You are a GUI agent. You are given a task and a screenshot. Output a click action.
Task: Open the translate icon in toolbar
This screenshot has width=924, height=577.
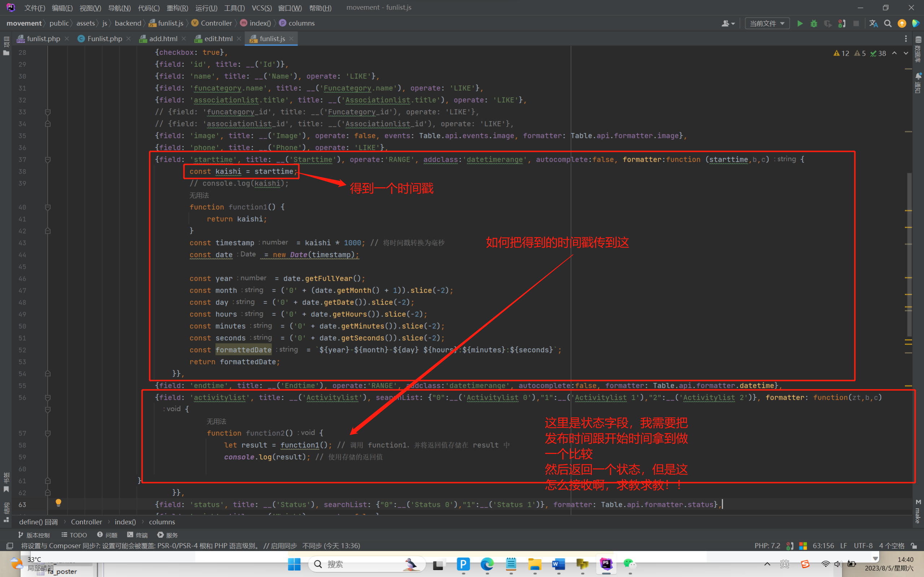click(x=873, y=23)
